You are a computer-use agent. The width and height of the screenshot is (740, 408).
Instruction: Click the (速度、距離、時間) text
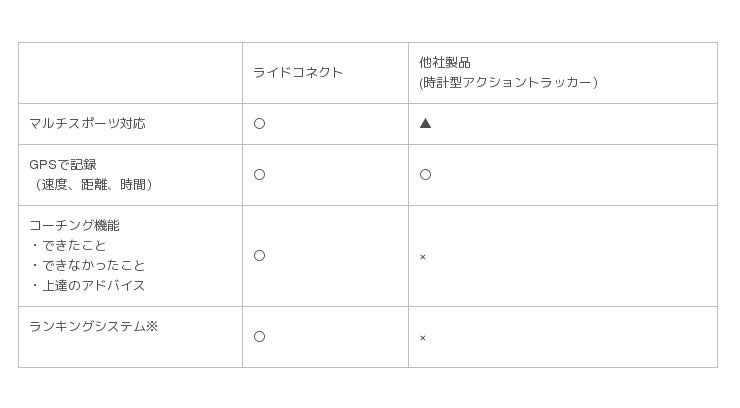pos(94,185)
